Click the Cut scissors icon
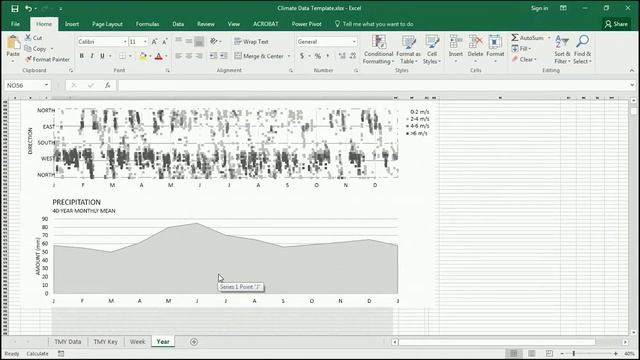This screenshot has width=640, height=360. [28, 38]
